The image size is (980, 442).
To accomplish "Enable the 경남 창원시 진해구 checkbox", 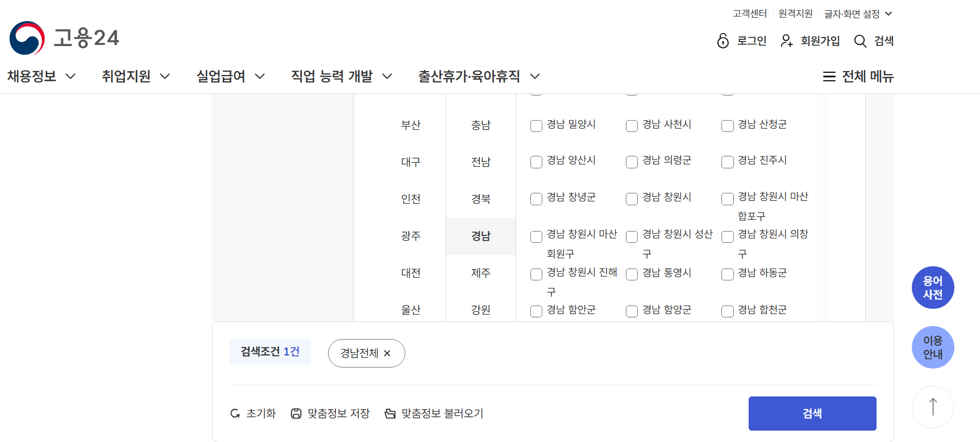I will pyautogui.click(x=536, y=274).
